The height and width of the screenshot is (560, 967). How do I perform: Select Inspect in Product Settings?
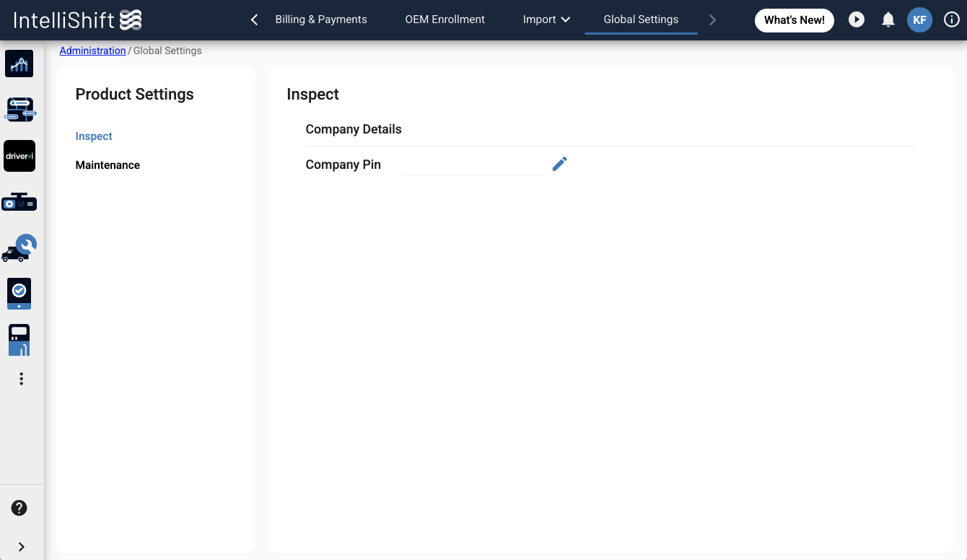(x=94, y=136)
